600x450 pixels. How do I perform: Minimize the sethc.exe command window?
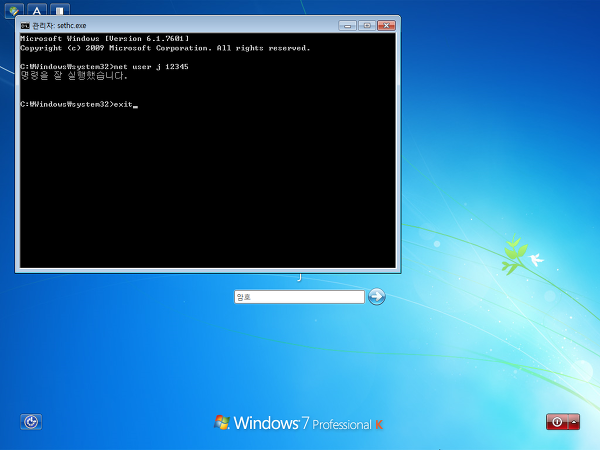coord(347,26)
